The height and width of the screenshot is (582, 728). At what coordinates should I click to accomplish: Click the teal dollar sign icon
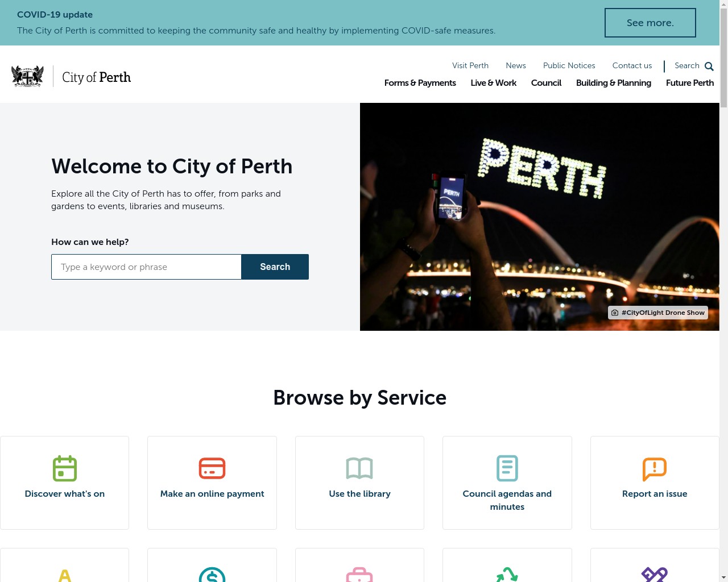pyautogui.click(x=212, y=575)
